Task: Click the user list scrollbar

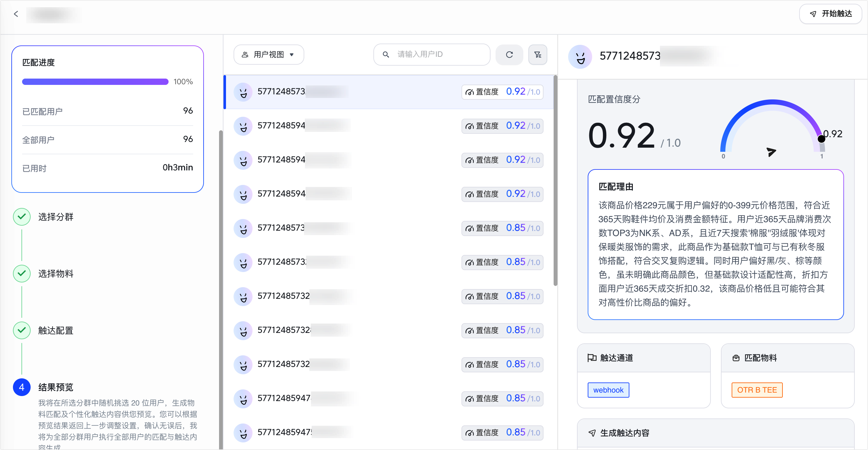Action: (555, 180)
